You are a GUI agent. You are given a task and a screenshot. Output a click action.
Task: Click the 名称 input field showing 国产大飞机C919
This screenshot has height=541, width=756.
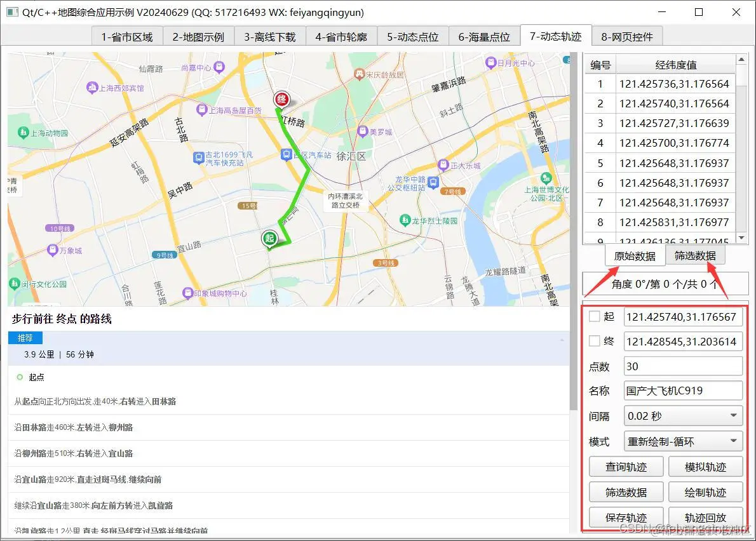682,391
